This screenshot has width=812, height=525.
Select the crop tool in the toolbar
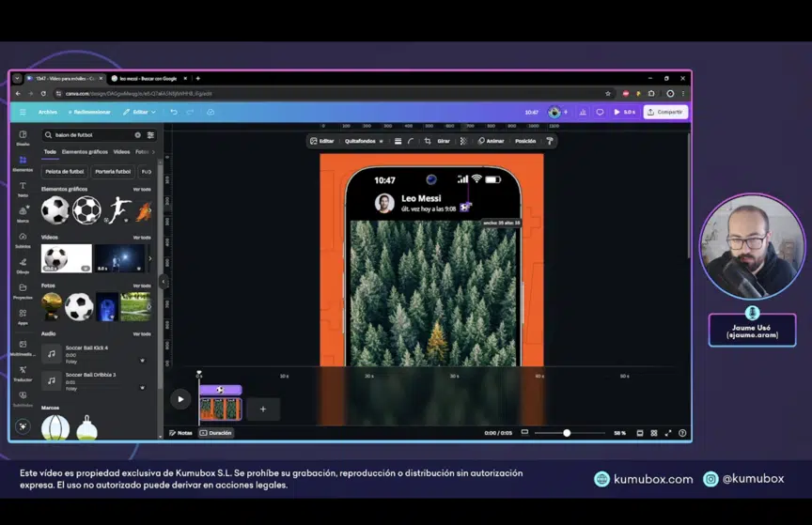428,141
